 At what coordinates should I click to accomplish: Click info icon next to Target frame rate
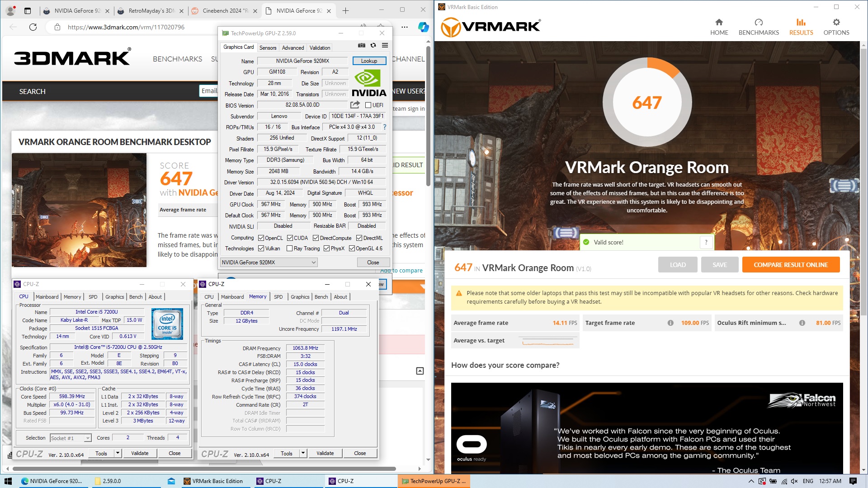pyautogui.click(x=670, y=323)
